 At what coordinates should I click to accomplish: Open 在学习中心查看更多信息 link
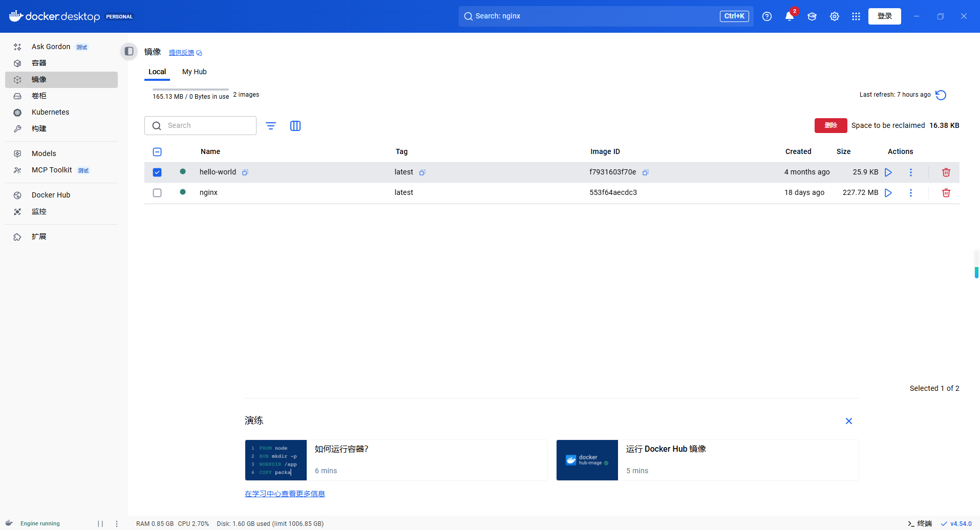[x=285, y=494]
